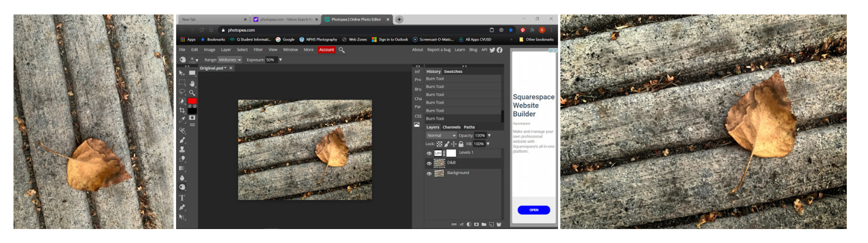Screen dimensions: 868x243
Task: Select the Zoom magnifier tool
Action: pos(192,92)
